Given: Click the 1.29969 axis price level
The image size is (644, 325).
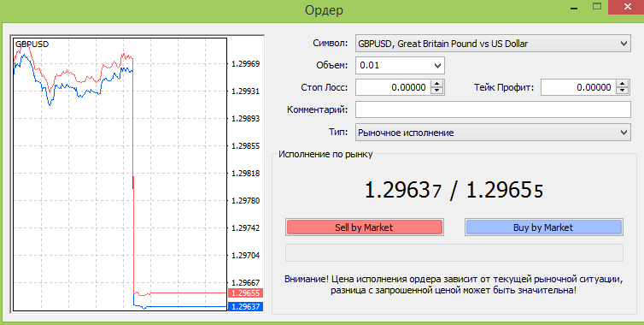Looking at the screenshot, I should (x=246, y=64).
